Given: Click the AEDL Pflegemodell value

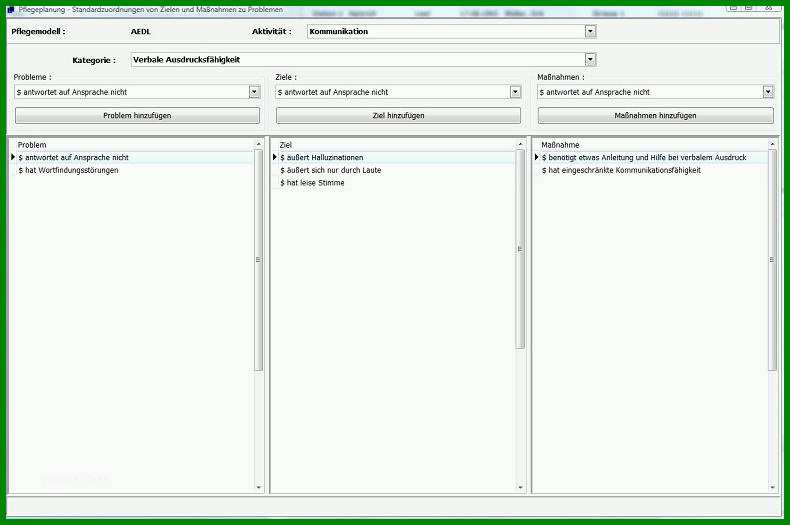Looking at the screenshot, I should (141, 32).
